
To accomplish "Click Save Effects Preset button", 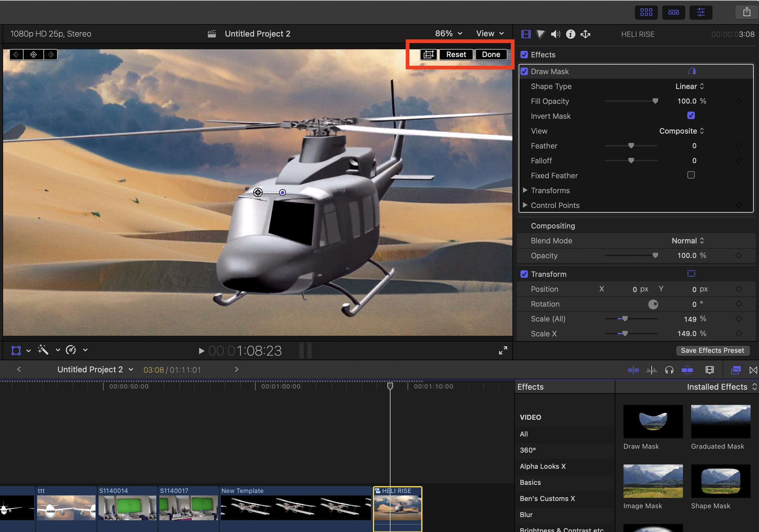I will pos(712,351).
